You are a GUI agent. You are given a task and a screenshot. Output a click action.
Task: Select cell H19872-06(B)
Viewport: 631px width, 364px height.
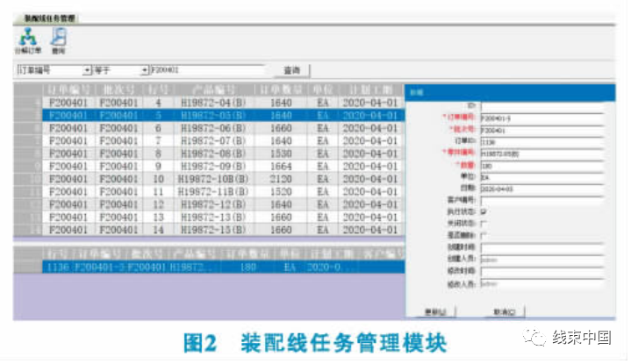(213, 128)
